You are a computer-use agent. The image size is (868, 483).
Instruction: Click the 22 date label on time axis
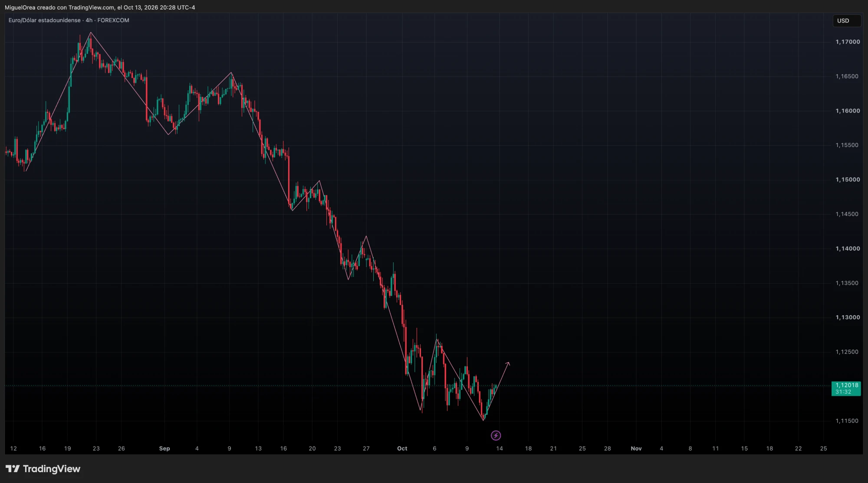[x=798, y=448]
